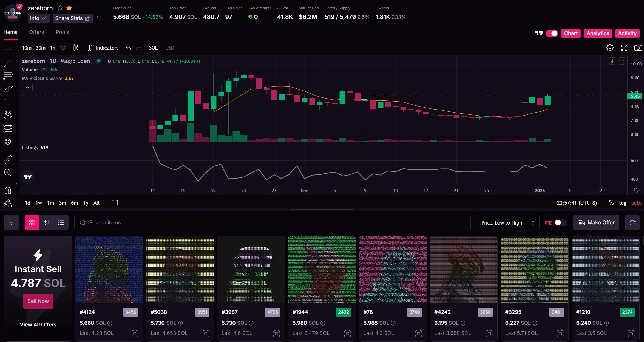This screenshot has width=644, height=342.
Task: Open the Pools tab
Action: (63, 32)
